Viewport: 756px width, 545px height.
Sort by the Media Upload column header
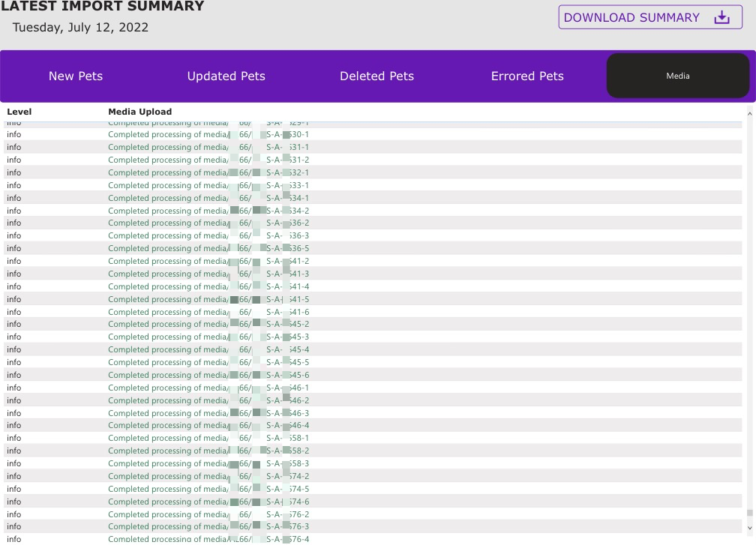(139, 111)
